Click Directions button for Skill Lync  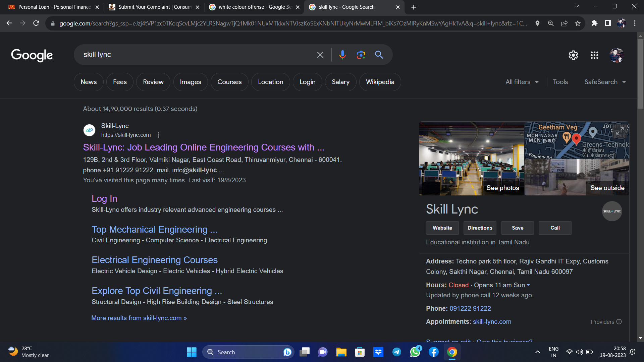(480, 228)
